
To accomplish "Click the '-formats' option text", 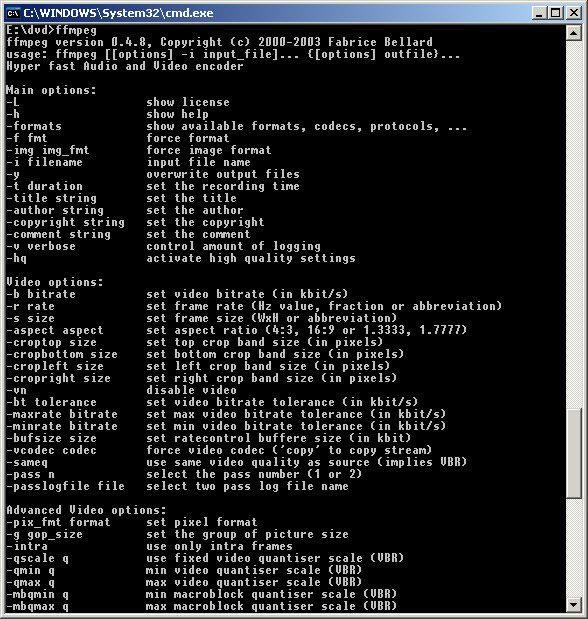I will [34, 126].
